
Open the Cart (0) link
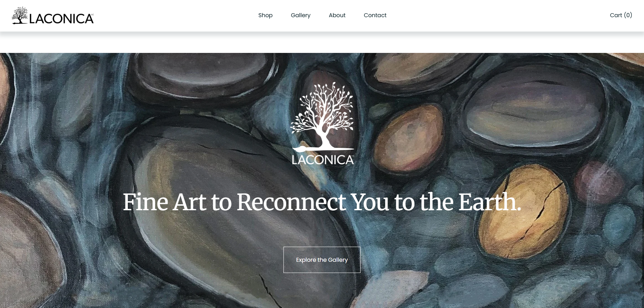coord(621,15)
